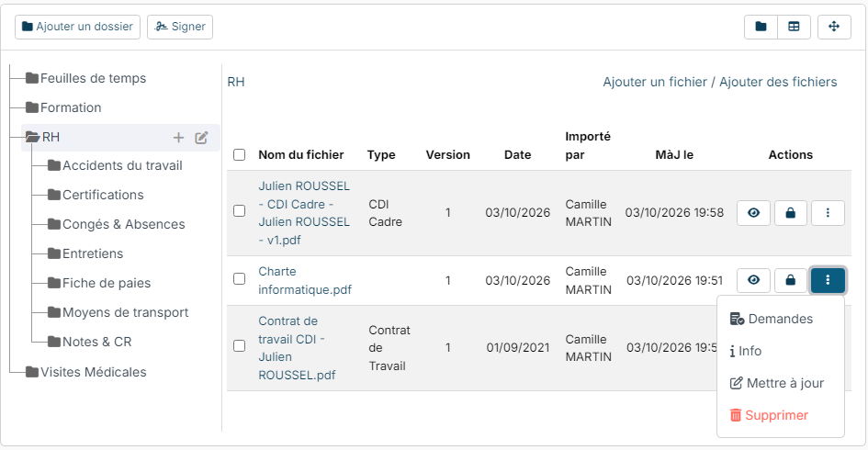Open the Formation folder
The image size is (868, 450).
(x=63, y=107)
